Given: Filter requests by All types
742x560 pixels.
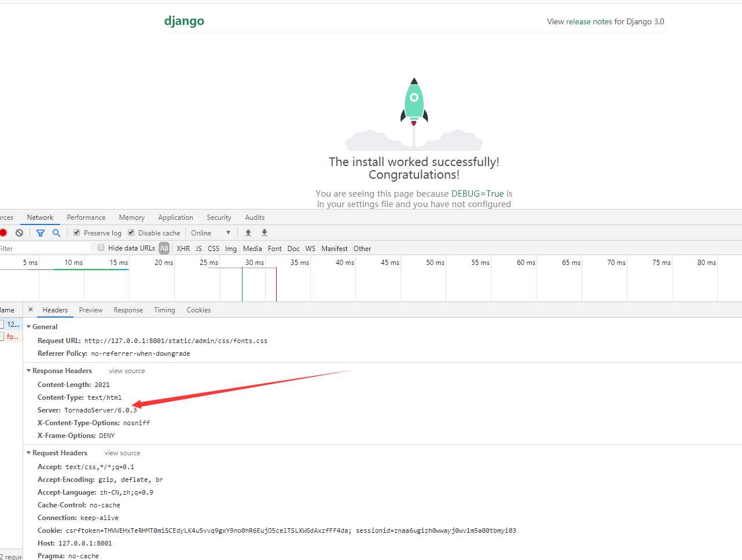Looking at the screenshot, I should (164, 248).
